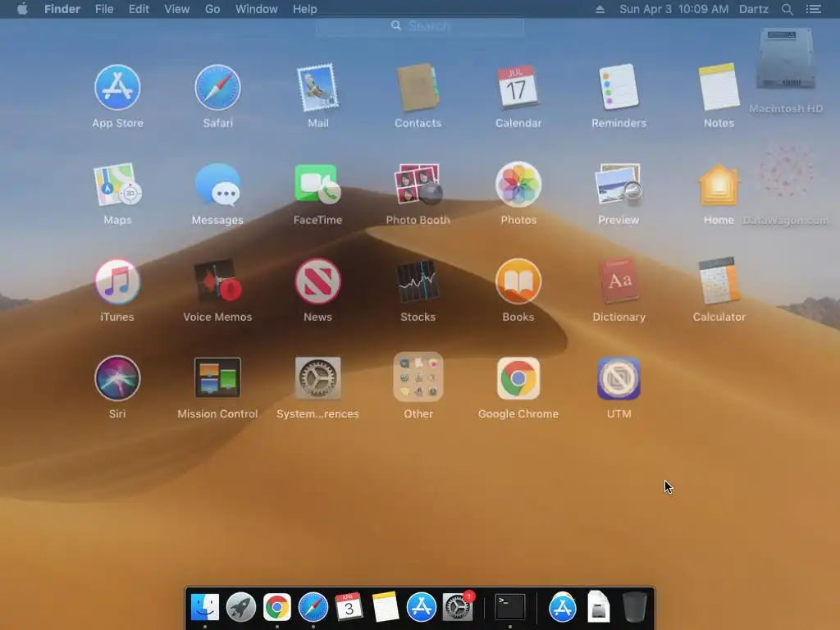Open the Finder menu
840x630 pixels.
click(62, 9)
